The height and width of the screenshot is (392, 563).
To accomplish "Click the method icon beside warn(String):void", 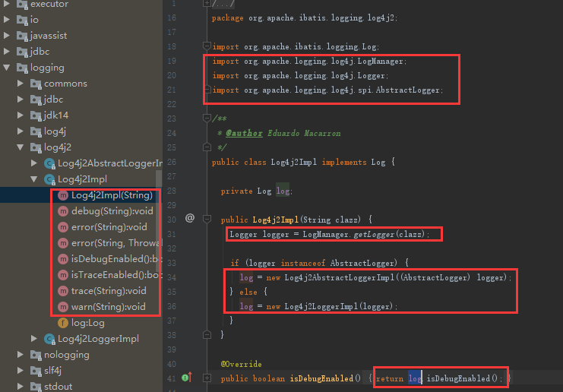I will pos(63,307).
